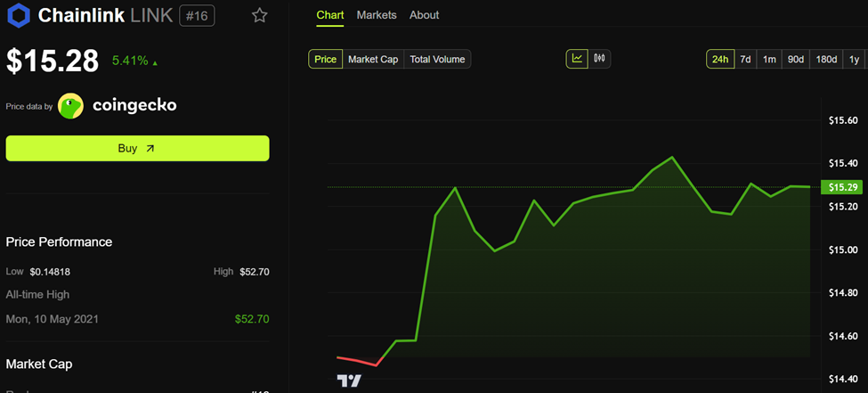
Task: Click the $15.28 current price
Action: (53, 61)
